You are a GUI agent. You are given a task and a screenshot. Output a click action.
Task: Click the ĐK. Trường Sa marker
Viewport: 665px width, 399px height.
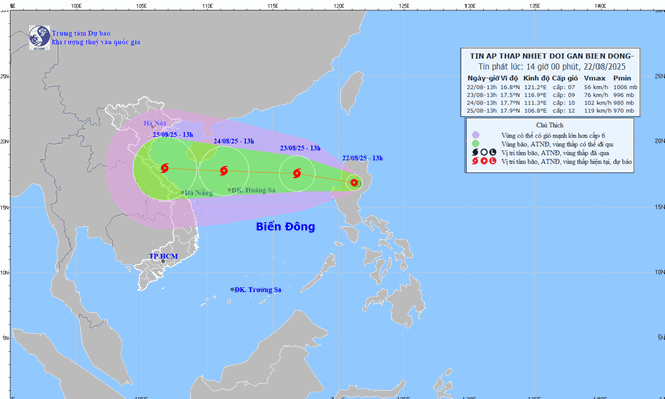232,290
